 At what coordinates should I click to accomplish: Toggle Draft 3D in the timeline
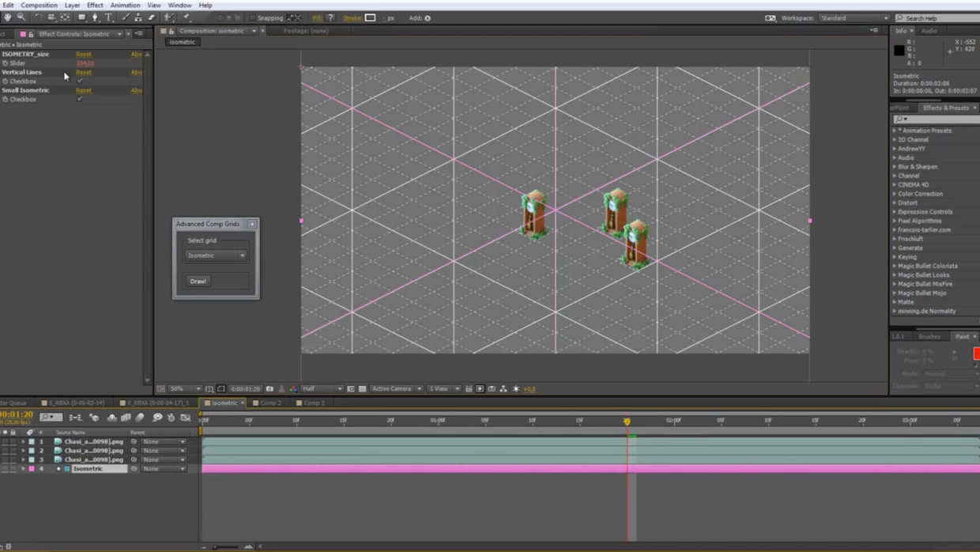pyautogui.click(x=94, y=418)
